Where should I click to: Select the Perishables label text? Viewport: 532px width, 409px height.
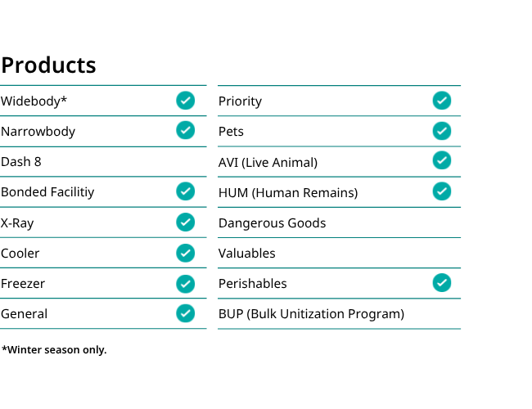coord(252,284)
